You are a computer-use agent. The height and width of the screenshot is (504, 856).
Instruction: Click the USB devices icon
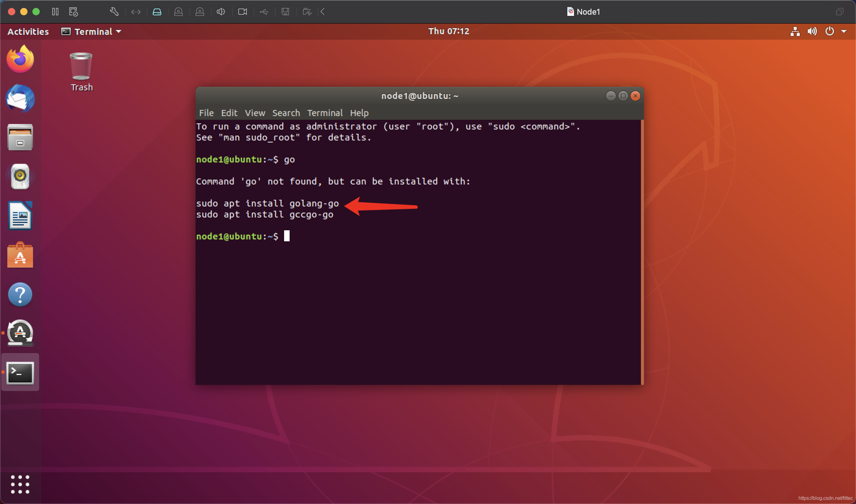[264, 12]
